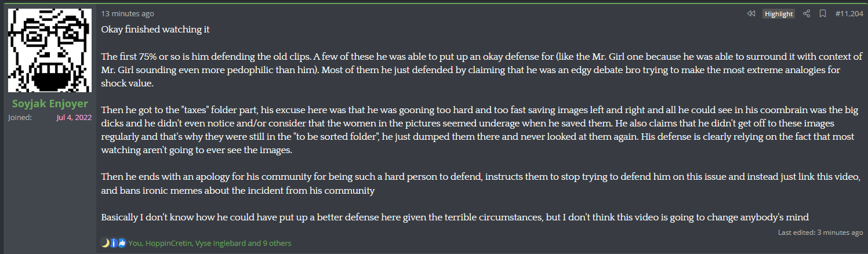Click the 'Okay finished watching it' opening line
This screenshot has height=254, width=868.
click(155, 29)
